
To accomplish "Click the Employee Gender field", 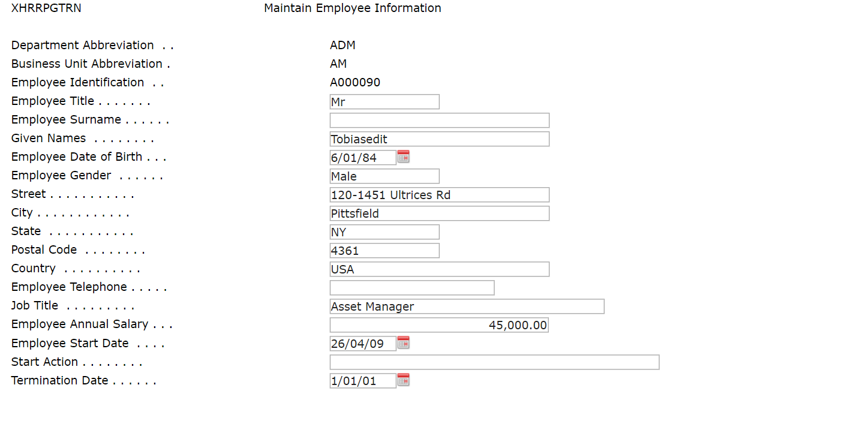I will [x=384, y=176].
